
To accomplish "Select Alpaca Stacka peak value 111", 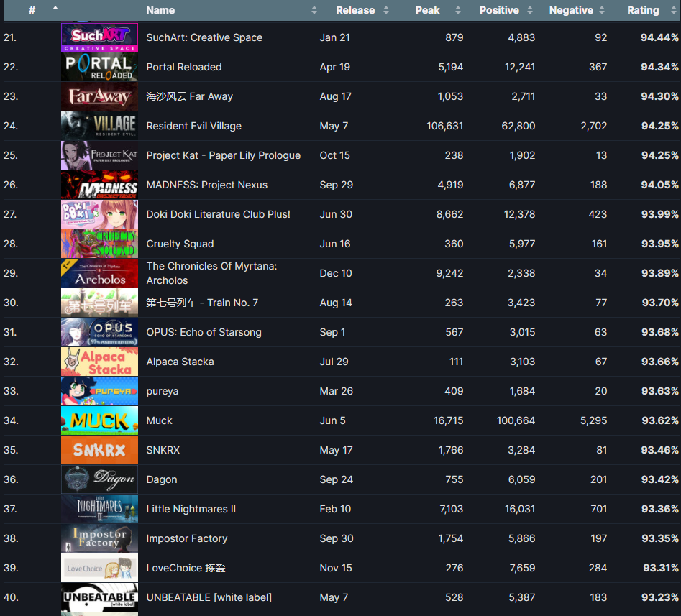I will click(x=456, y=362).
